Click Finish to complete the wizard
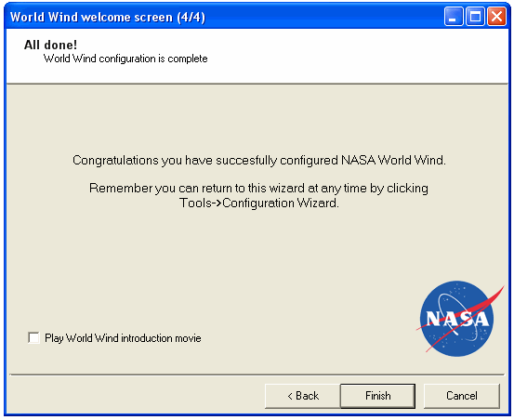514x420 pixels. coord(378,396)
